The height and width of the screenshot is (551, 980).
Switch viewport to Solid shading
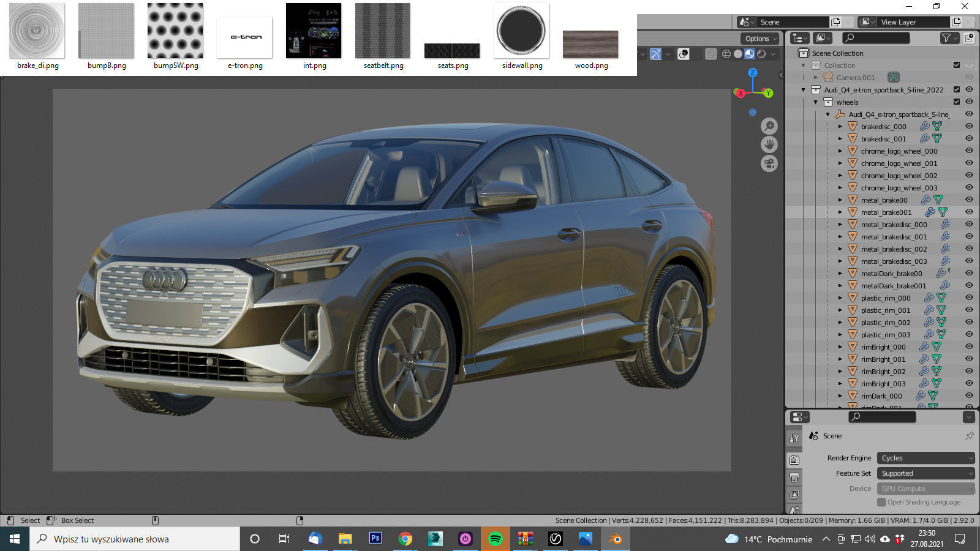tap(738, 54)
